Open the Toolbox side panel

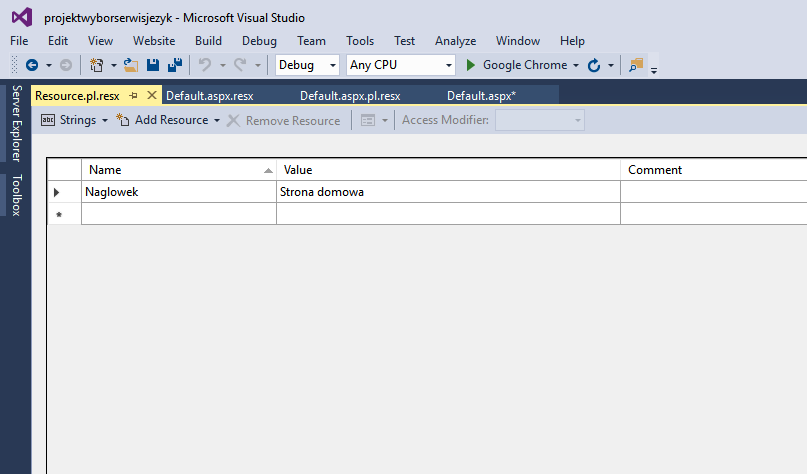pyautogui.click(x=16, y=195)
